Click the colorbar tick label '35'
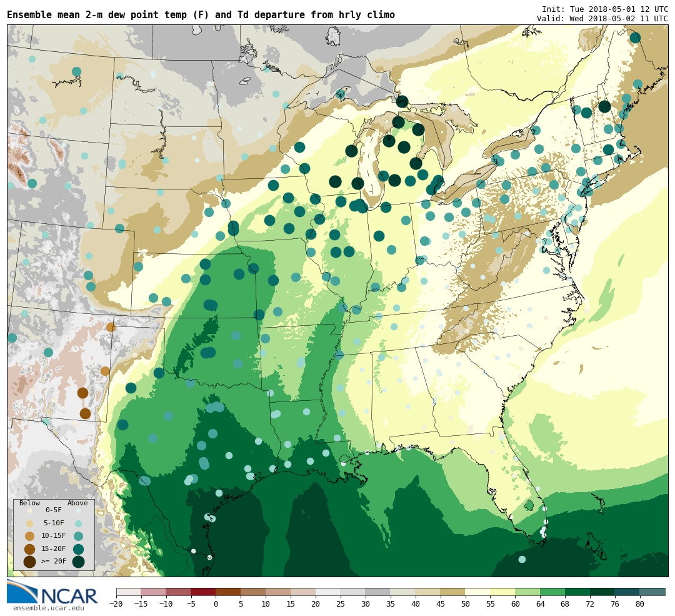This screenshot has width=675, height=616. click(x=391, y=604)
